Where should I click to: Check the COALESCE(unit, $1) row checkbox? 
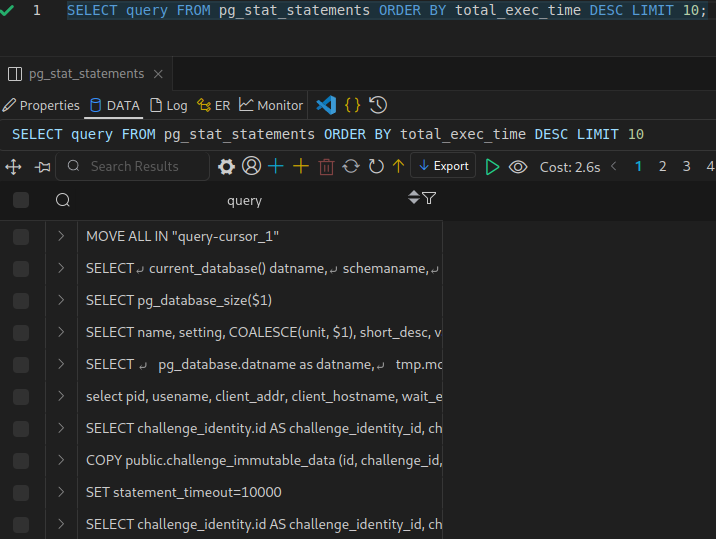coord(21,333)
